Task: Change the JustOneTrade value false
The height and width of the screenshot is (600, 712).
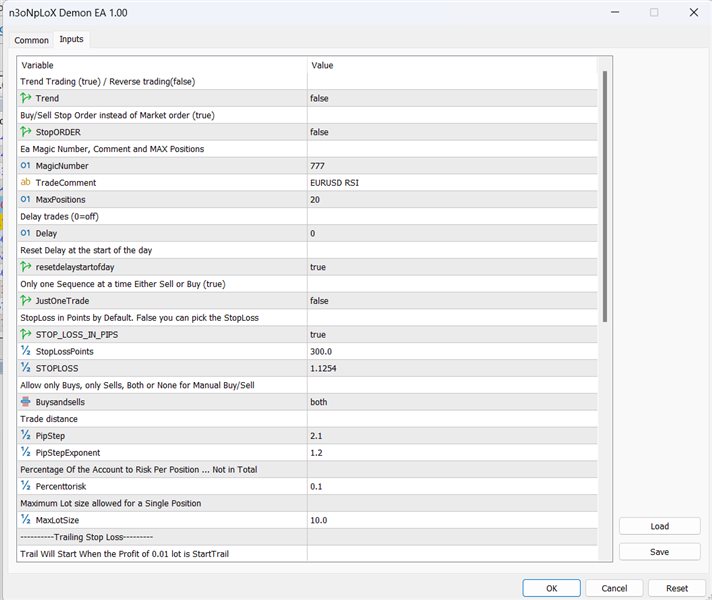Action: (x=452, y=301)
